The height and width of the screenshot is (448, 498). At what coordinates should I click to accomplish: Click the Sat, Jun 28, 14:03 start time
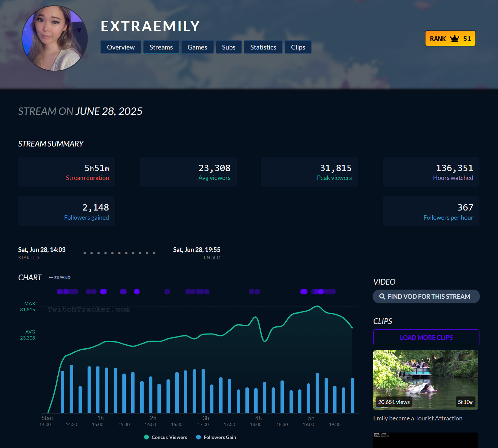[x=42, y=250]
